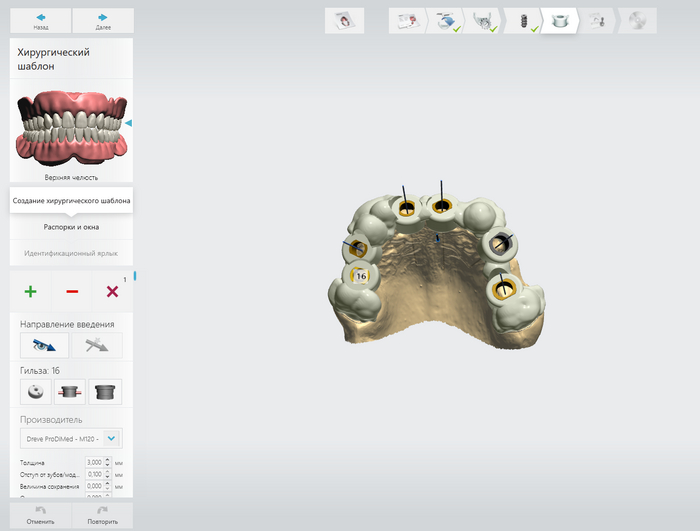The width and height of the screenshot is (700, 531).
Task: Open the patient case file icon
Action: pos(344,21)
